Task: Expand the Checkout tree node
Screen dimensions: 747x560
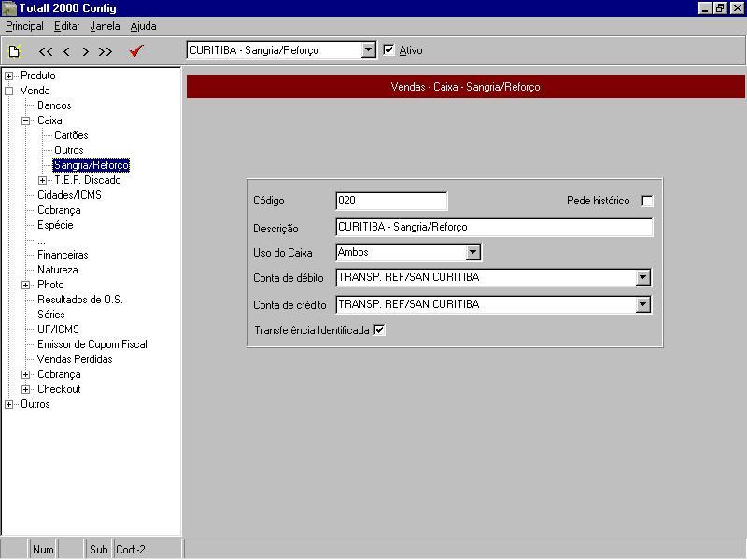Action: click(x=26, y=389)
